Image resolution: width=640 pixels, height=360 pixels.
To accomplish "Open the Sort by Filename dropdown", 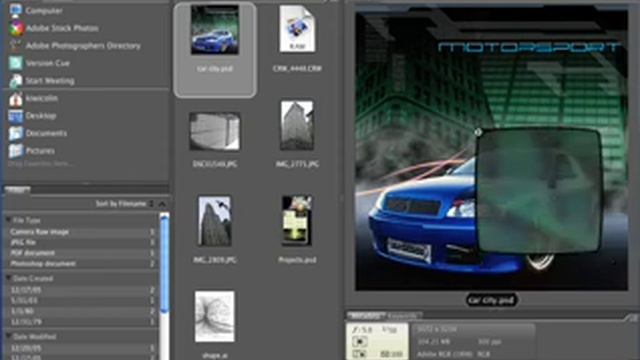I will pyautogui.click(x=124, y=203).
